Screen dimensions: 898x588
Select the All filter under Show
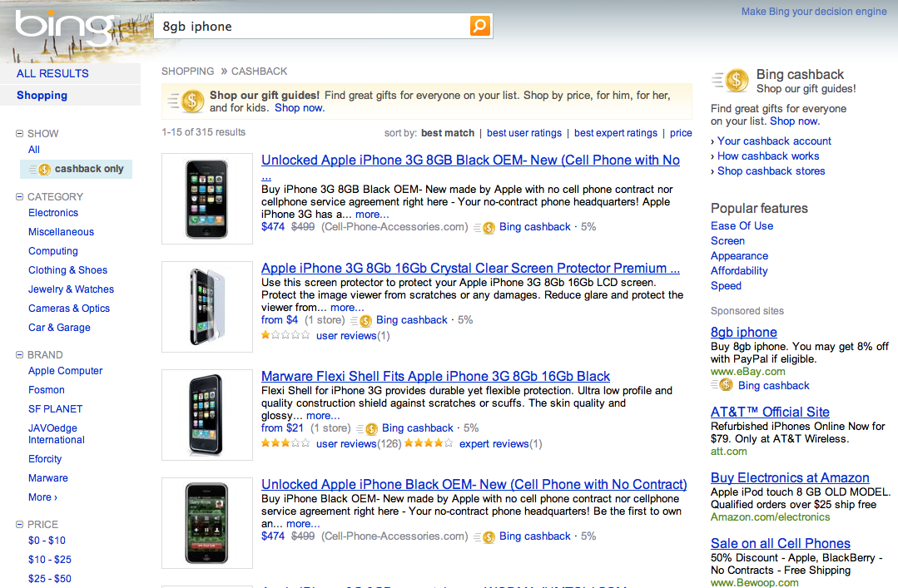[34, 150]
